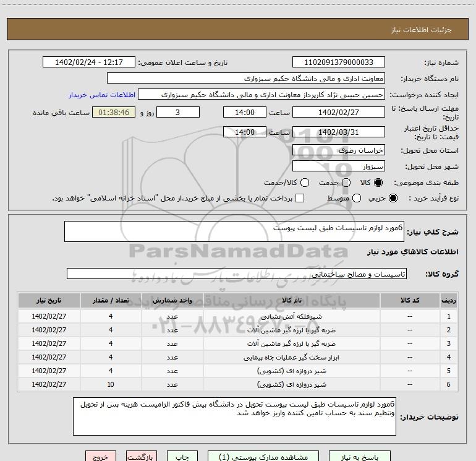
Task: Click the مشاهده مدارک پیوستی (1) button
Action: coord(263,457)
